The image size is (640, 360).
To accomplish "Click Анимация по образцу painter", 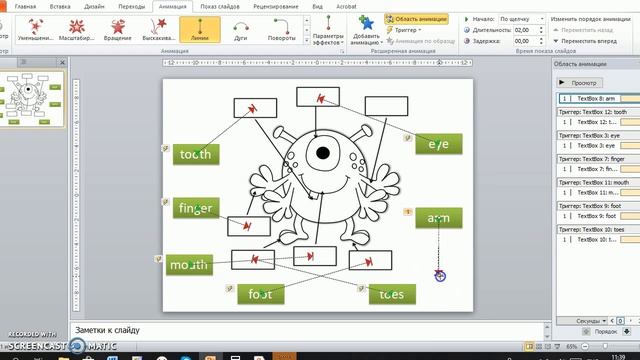I will pos(420,41).
